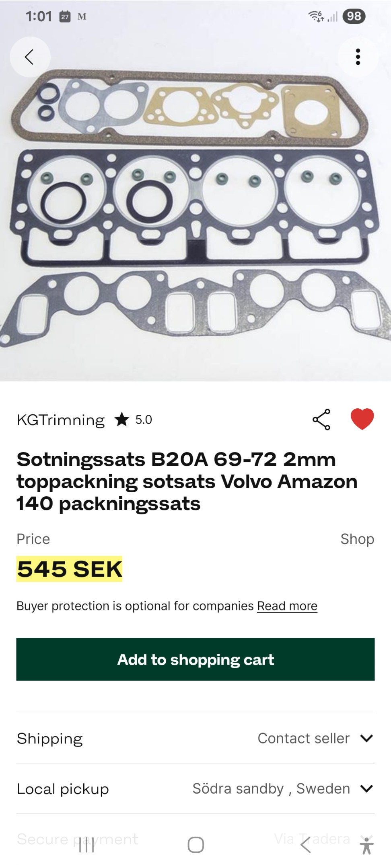Screen dimensions: 391x868
Task: Tap Android home button
Action: (195, 845)
